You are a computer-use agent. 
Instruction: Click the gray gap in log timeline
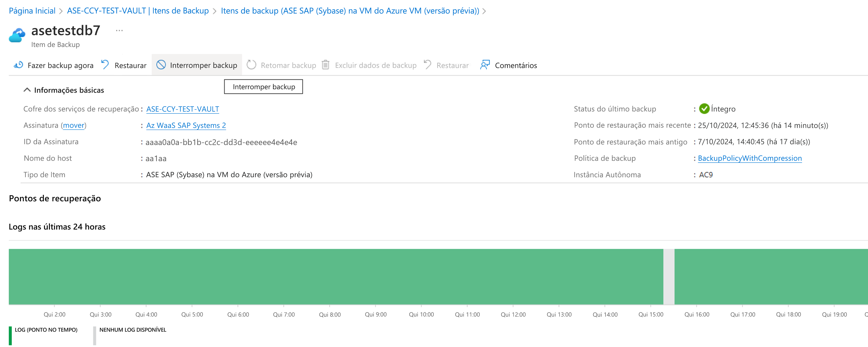coord(669,277)
